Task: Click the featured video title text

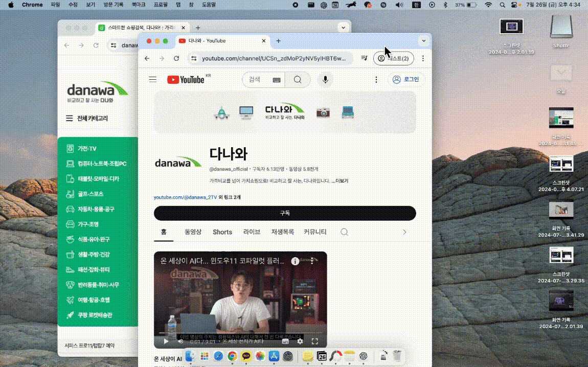Action: click(222, 261)
